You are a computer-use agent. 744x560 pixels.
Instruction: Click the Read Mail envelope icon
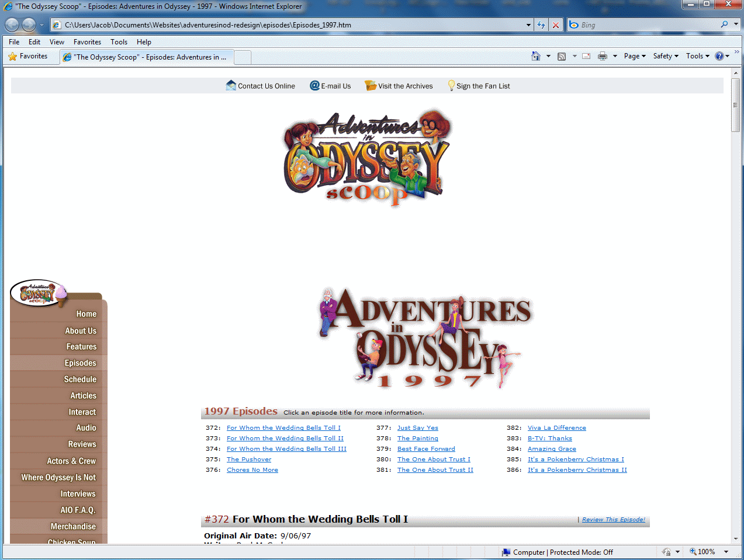[586, 56]
